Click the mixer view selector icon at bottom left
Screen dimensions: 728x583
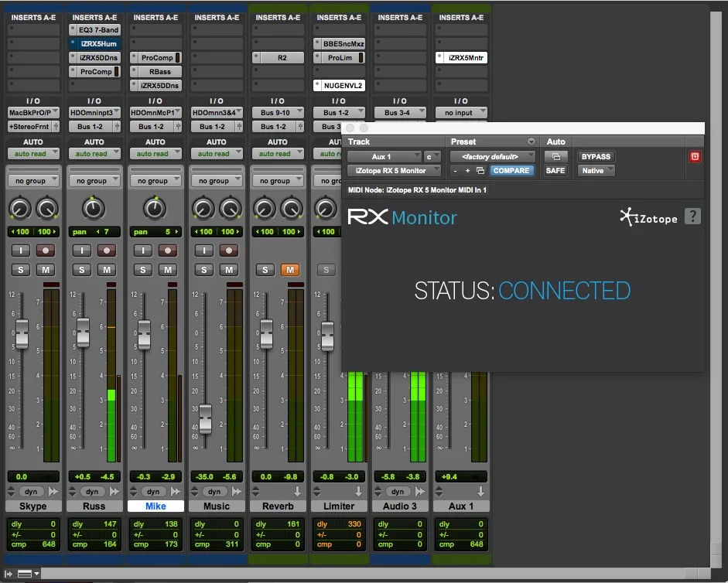[28, 574]
